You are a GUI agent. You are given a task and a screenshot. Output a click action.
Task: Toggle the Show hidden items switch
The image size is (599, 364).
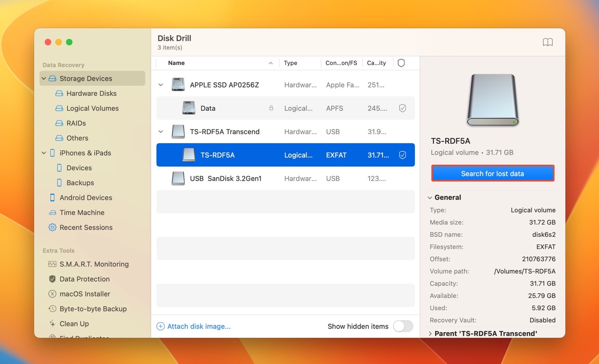tap(403, 327)
